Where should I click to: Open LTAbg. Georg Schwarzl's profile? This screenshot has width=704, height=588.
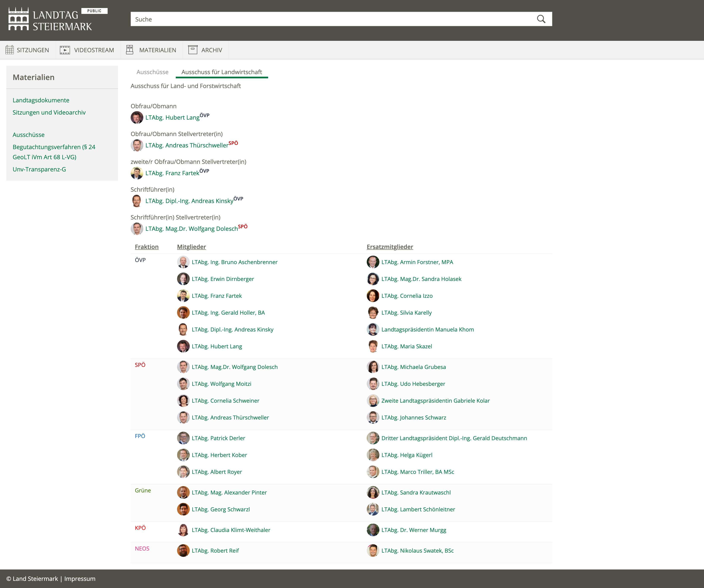221,510
